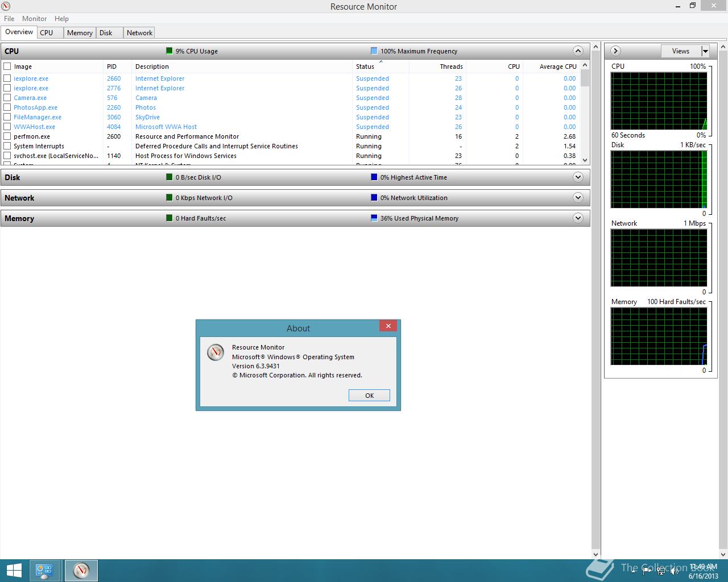Click the action center flag icon
Viewport: 728px width, 582px height.
(647, 571)
